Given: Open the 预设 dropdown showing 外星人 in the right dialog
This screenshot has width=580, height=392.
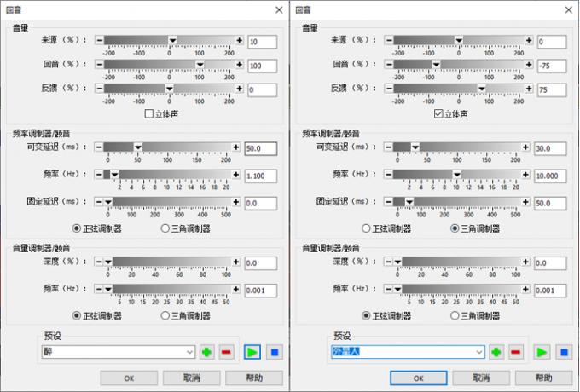Looking at the screenshot, I should point(408,352).
